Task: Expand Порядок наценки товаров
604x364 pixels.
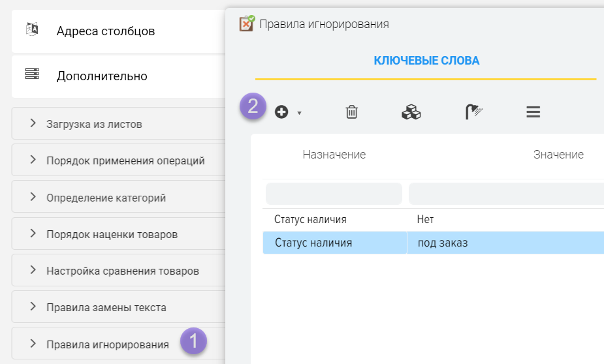Action: tap(112, 234)
